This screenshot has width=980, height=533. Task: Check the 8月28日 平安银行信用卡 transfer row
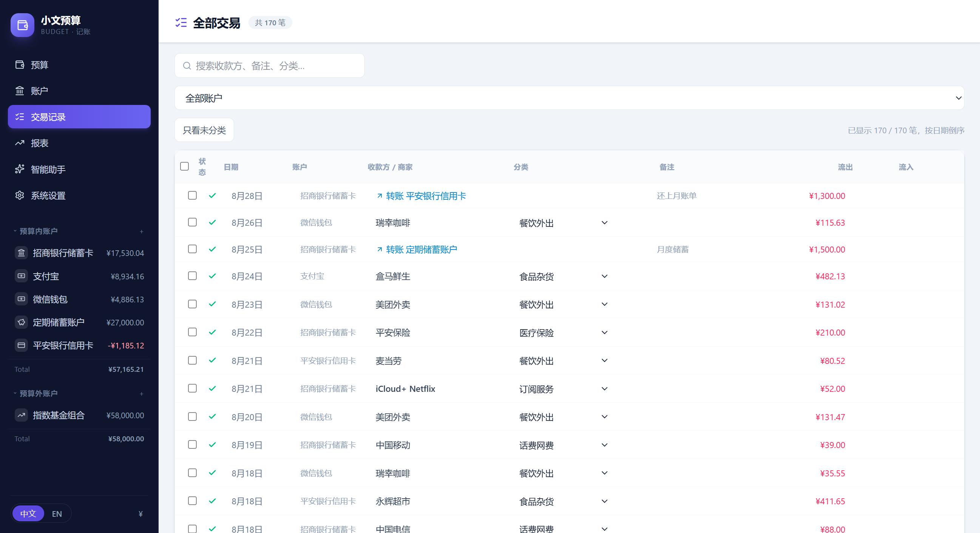(193, 196)
